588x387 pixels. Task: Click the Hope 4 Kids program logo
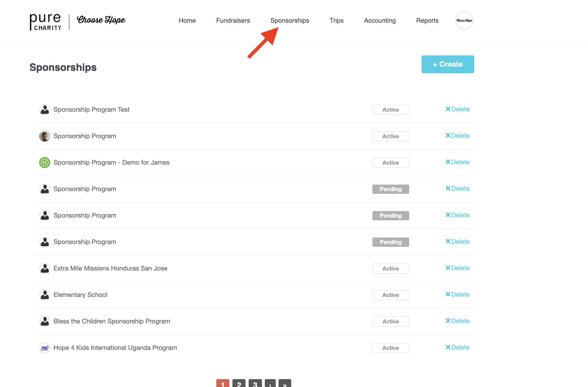(44, 347)
